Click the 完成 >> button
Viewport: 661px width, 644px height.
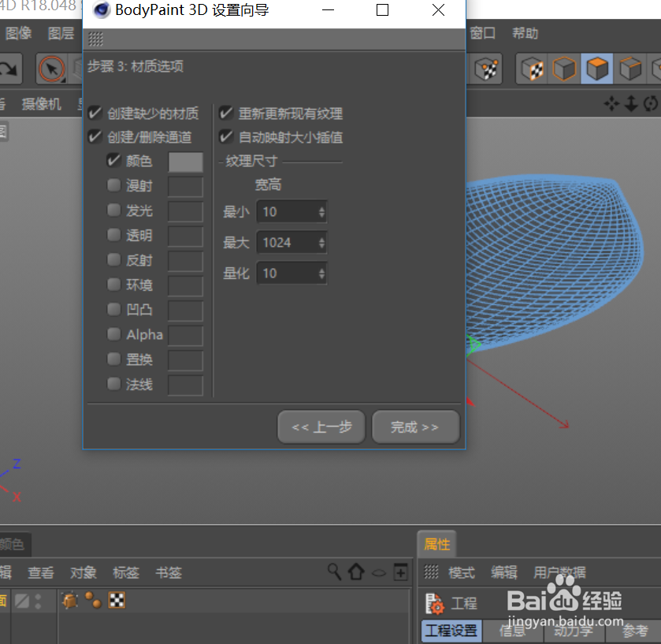point(416,426)
